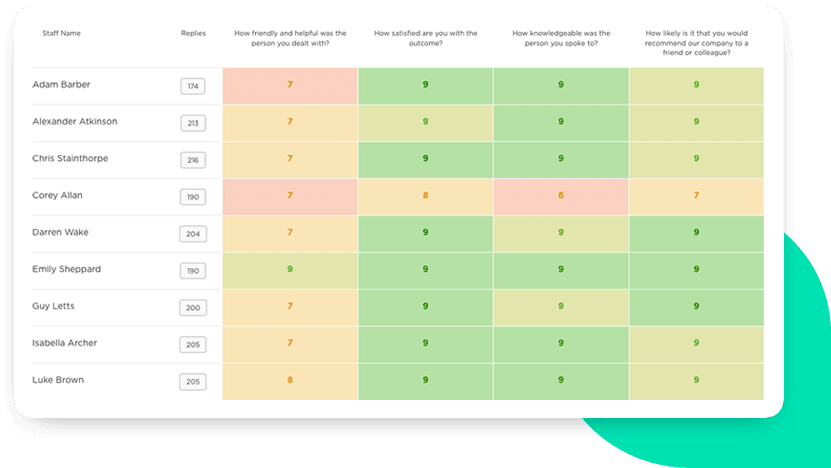This screenshot has width=831, height=468.
Task: Open Guy Letts' 200 replies badge
Action: pyautogui.click(x=193, y=308)
